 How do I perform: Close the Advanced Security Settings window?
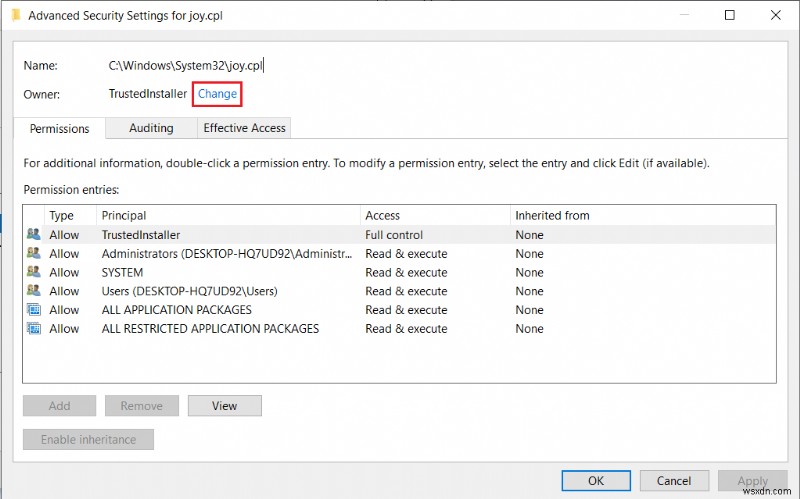[x=776, y=15]
